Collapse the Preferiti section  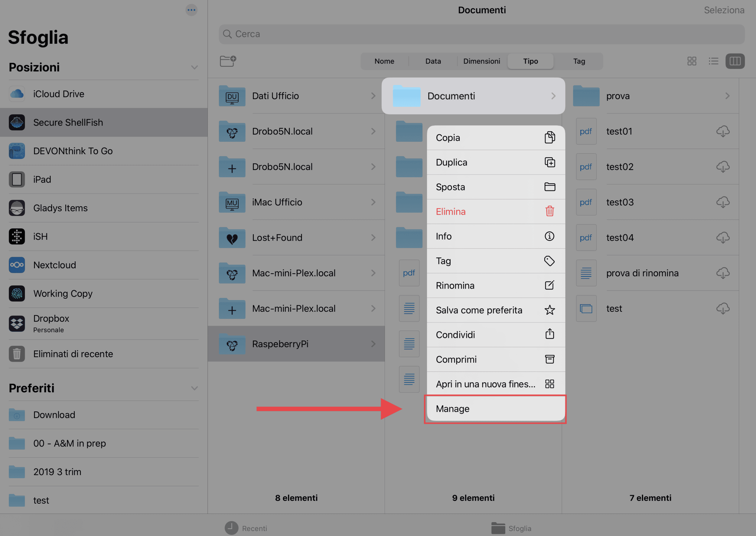pos(194,388)
